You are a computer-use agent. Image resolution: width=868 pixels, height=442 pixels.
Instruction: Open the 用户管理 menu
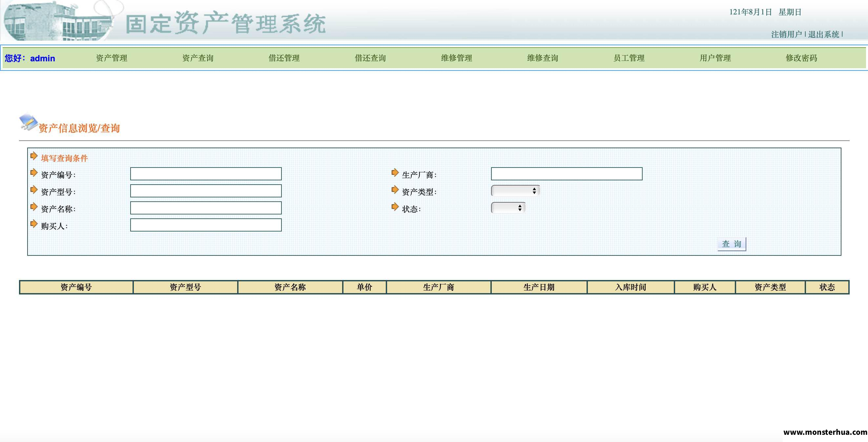(x=715, y=58)
